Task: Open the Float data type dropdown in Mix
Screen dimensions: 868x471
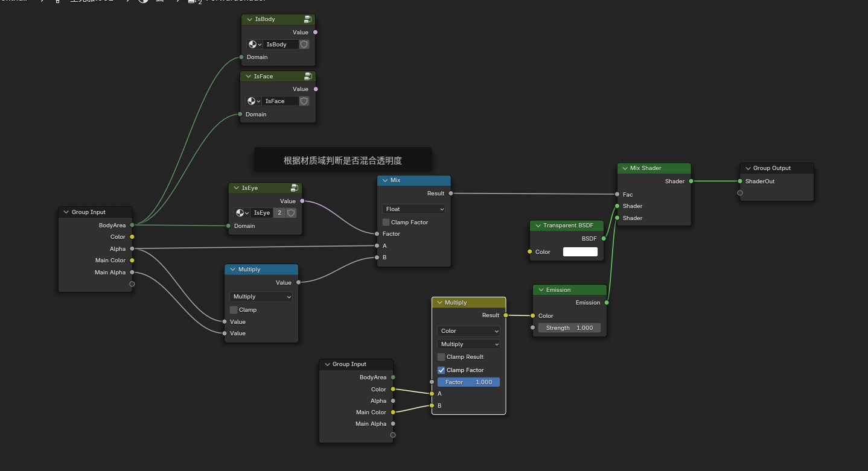Action: coord(414,209)
